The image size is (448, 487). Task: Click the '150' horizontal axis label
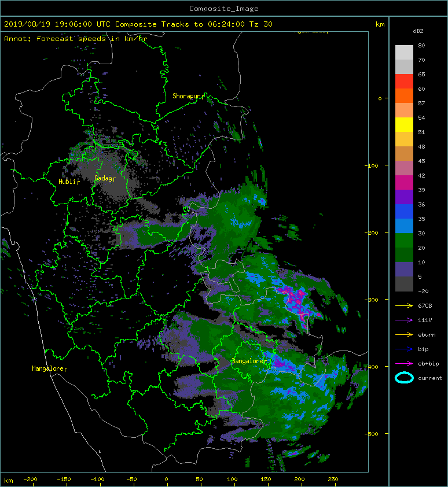(266, 479)
